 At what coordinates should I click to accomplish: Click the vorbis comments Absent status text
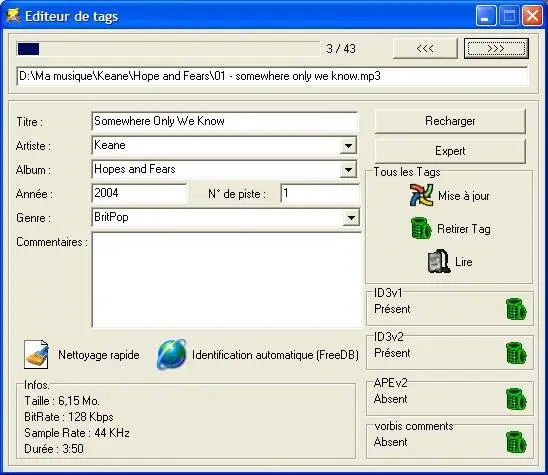(x=390, y=442)
